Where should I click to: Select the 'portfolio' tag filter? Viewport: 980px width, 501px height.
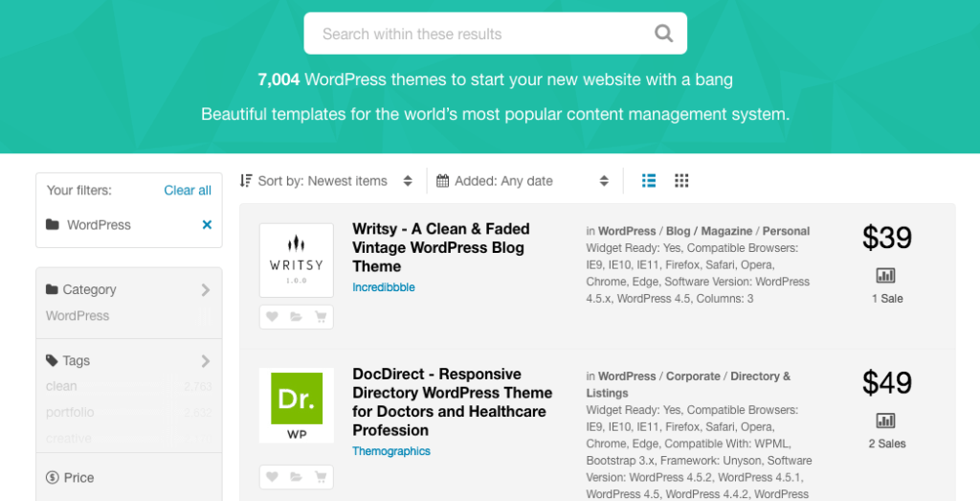pyautogui.click(x=70, y=413)
